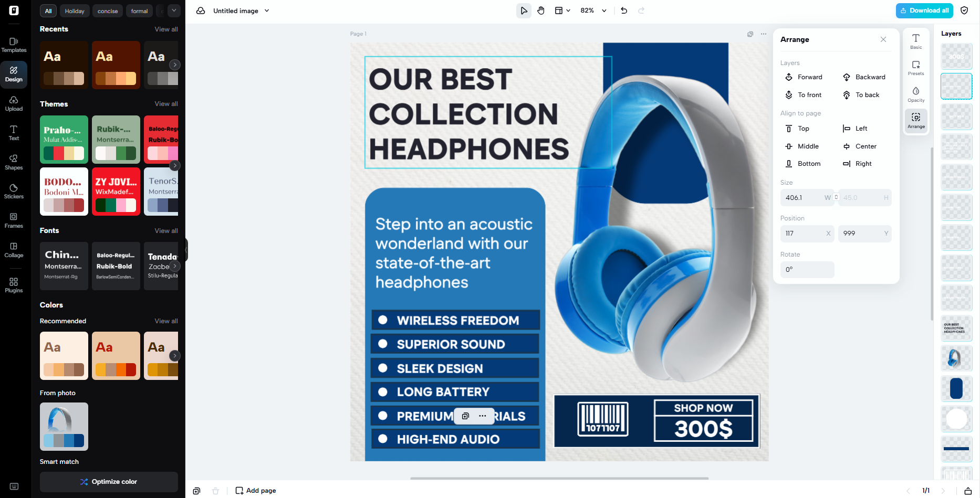Image resolution: width=980 pixels, height=498 pixels.
Task: Align element to page Center
Action: (x=860, y=146)
